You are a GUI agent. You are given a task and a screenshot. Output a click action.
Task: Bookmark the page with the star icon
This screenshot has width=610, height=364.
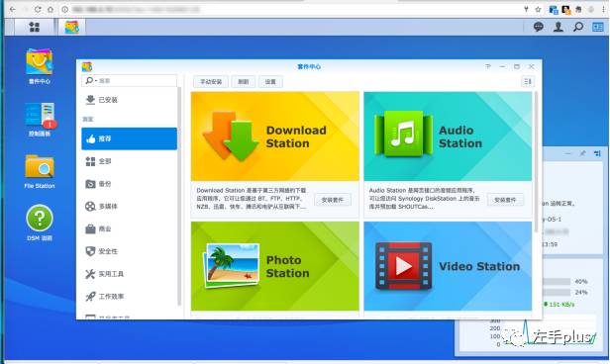coord(538,9)
